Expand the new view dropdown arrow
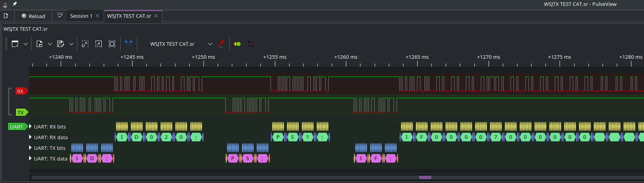Image resolution: width=644 pixels, height=183 pixels. pos(26,44)
